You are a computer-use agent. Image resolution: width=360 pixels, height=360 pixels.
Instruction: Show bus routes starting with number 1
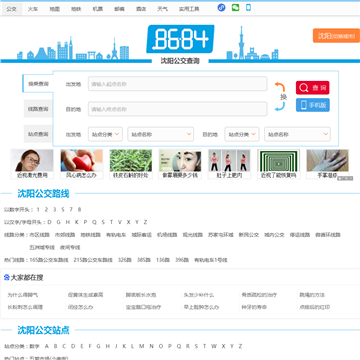pos(38,210)
